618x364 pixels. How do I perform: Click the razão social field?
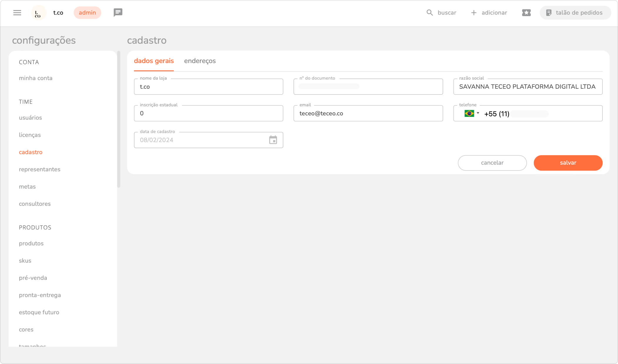(528, 87)
